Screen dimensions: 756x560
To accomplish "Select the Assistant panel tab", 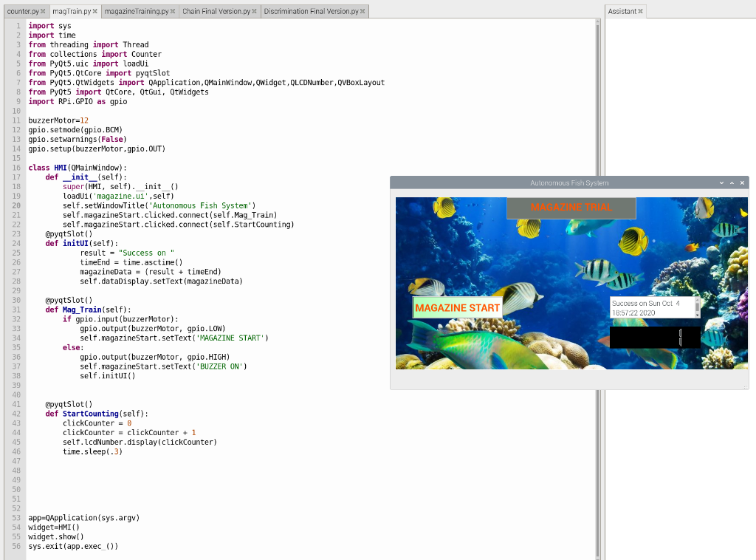I will click(622, 11).
